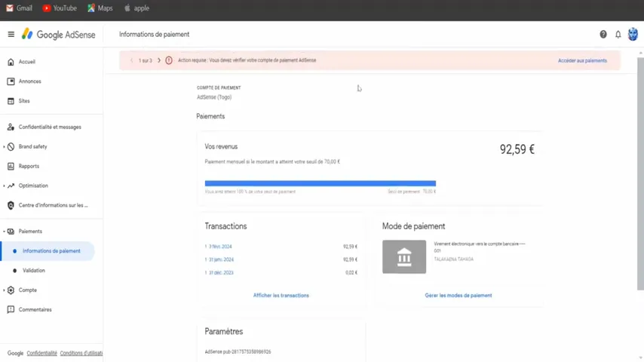Open the hamburger main menu

tap(11, 34)
